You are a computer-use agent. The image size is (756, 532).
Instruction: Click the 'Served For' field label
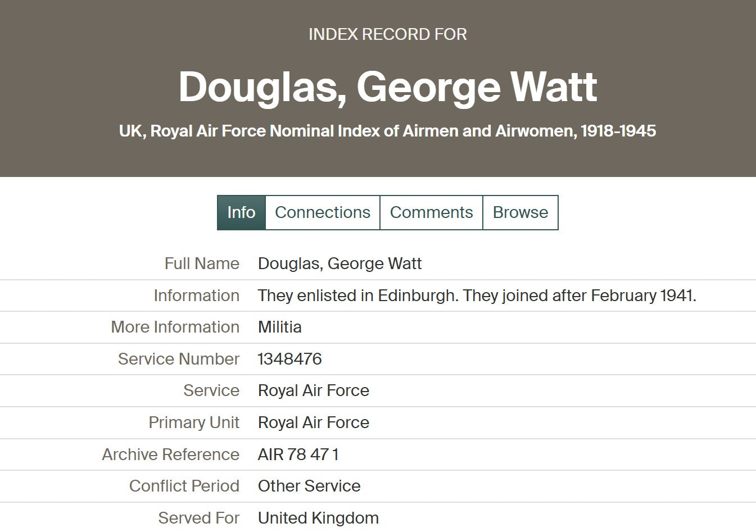[199, 518]
